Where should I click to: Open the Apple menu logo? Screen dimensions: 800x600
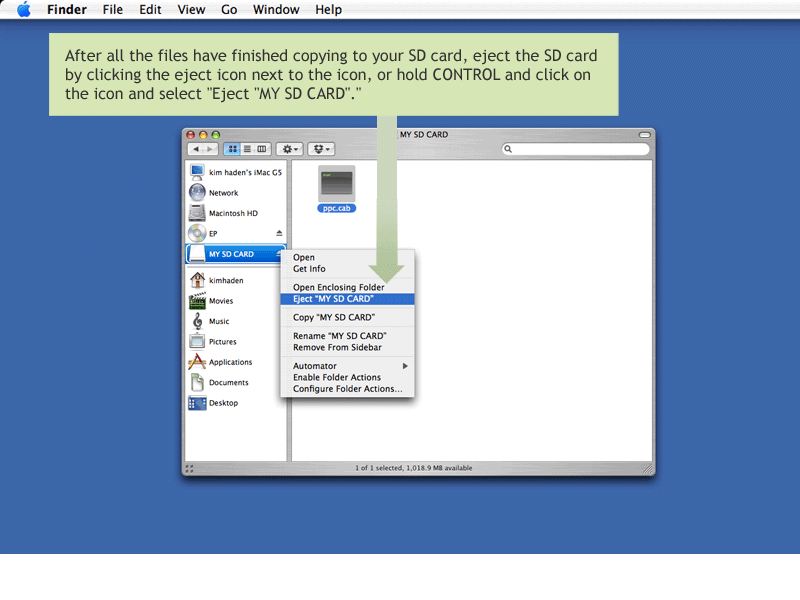(x=23, y=9)
